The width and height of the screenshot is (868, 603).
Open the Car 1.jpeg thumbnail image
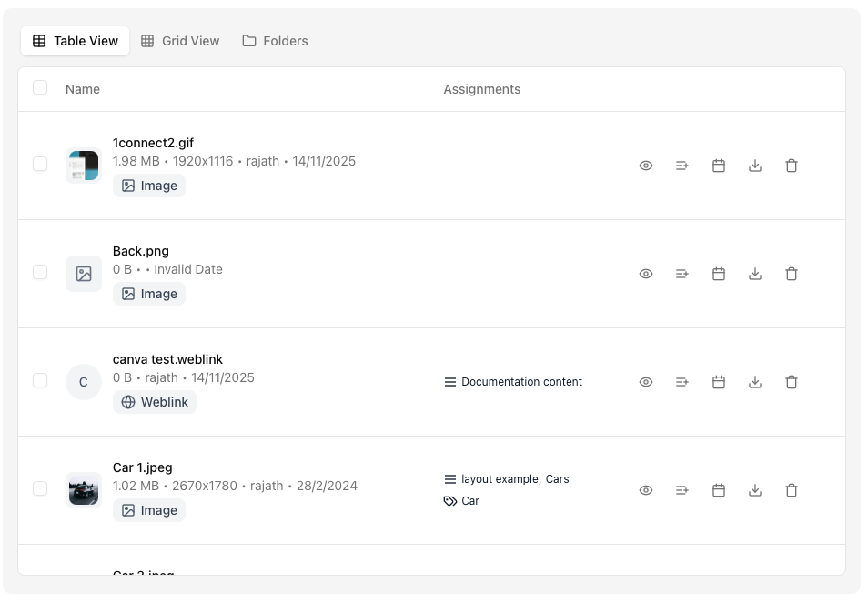pyautogui.click(x=84, y=490)
